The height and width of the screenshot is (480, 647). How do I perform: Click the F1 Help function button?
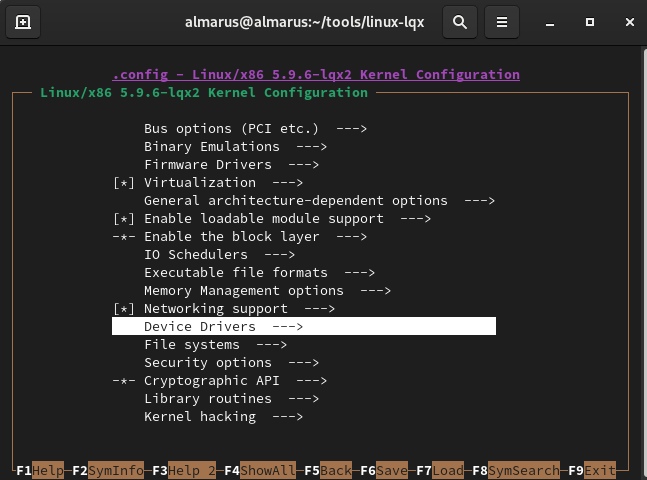(x=40, y=470)
